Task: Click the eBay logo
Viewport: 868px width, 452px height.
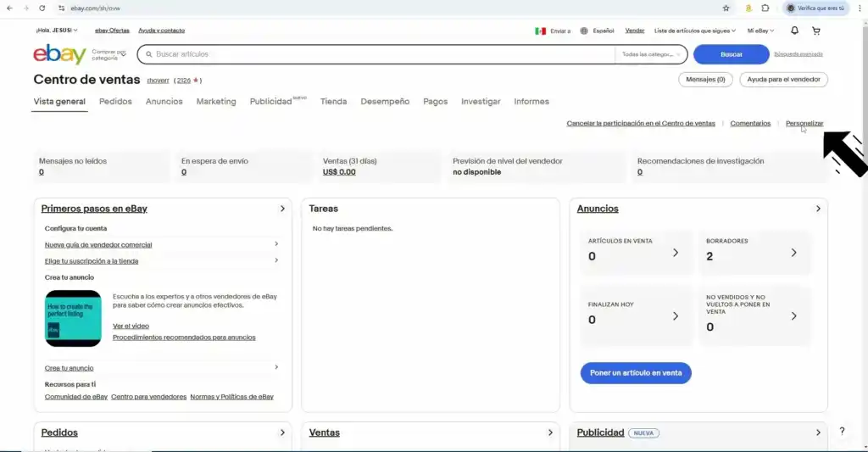Action: pyautogui.click(x=60, y=54)
